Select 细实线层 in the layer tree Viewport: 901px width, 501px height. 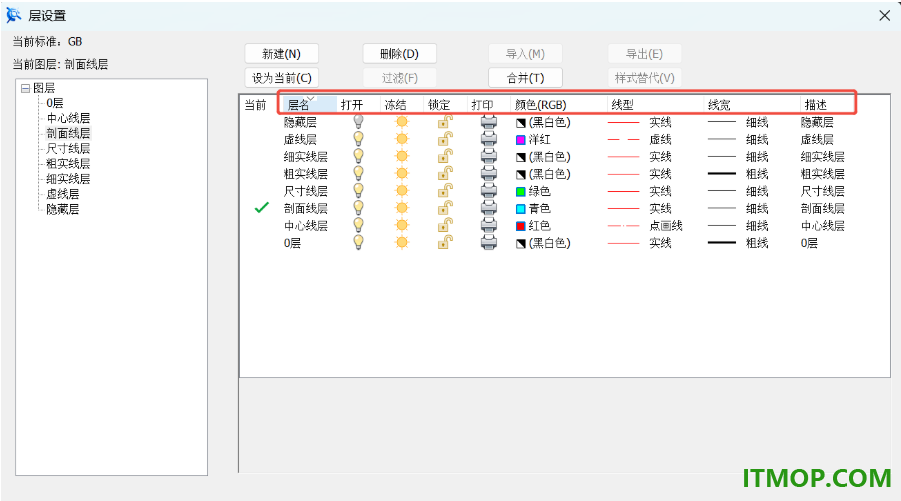[x=68, y=179]
